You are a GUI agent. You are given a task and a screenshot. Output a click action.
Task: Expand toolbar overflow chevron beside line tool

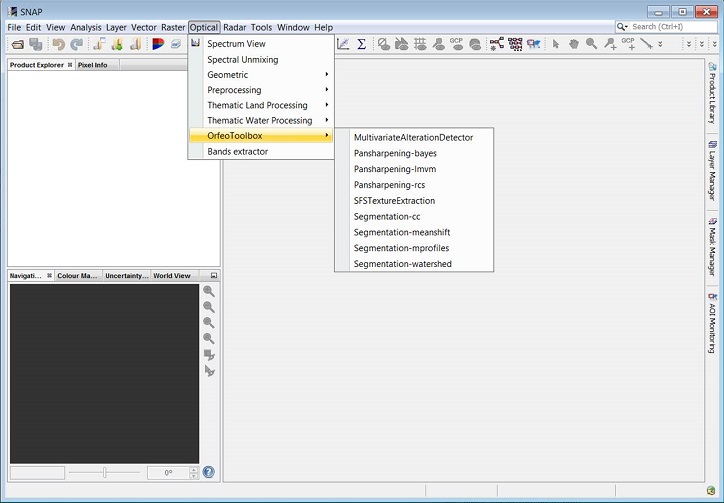point(660,44)
